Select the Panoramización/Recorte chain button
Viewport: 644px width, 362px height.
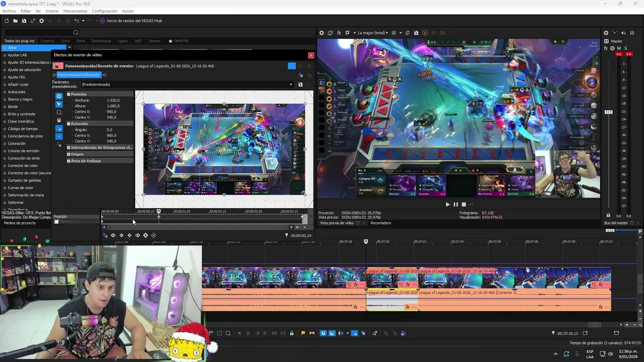78,75
